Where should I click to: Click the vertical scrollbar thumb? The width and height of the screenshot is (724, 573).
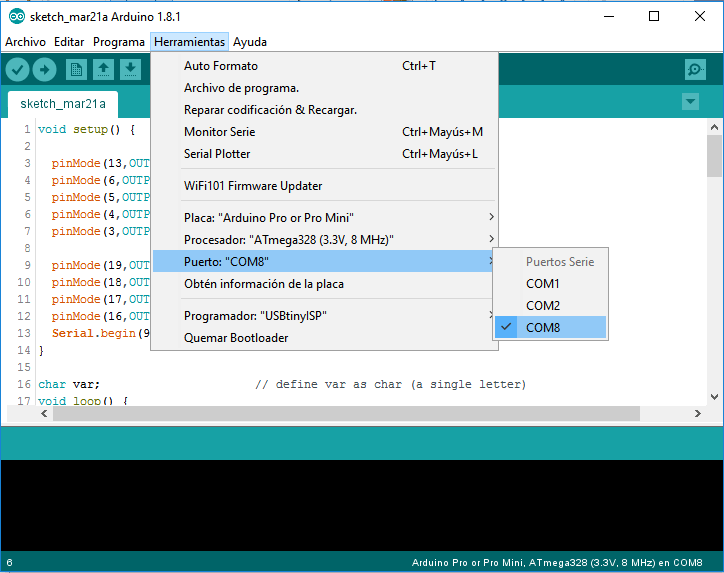pyautogui.click(x=714, y=156)
